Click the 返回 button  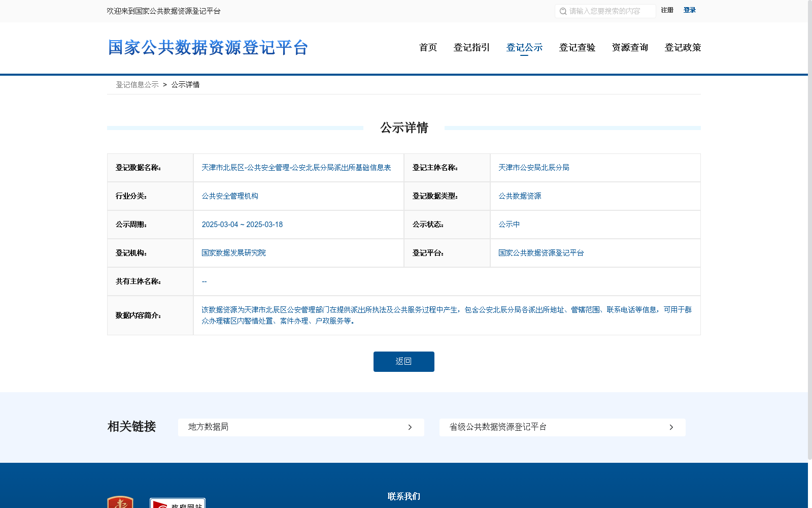[404, 362]
